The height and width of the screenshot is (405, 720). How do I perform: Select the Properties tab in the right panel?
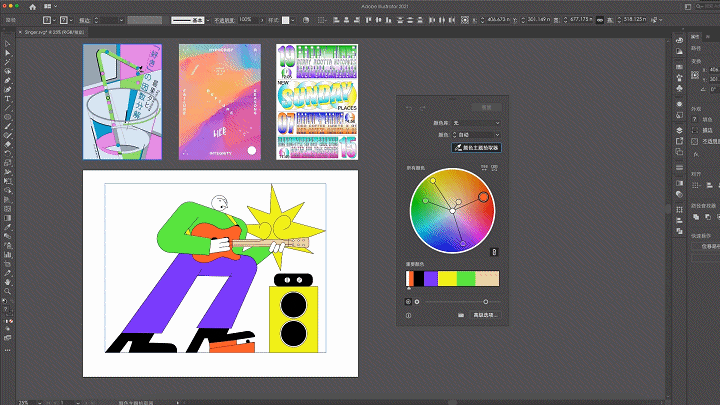(x=694, y=39)
